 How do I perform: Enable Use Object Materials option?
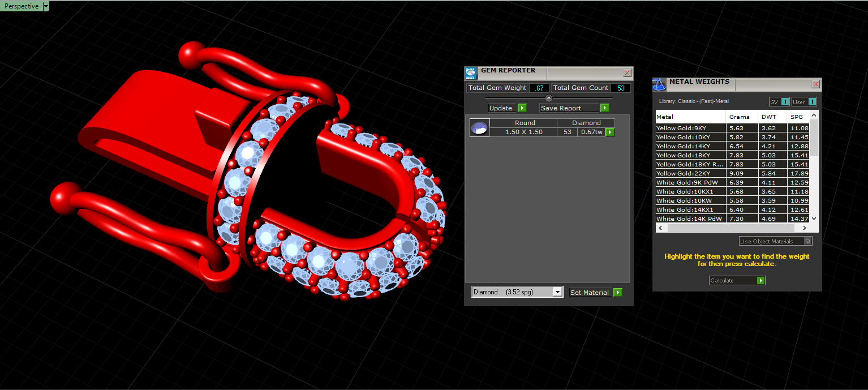click(776, 241)
